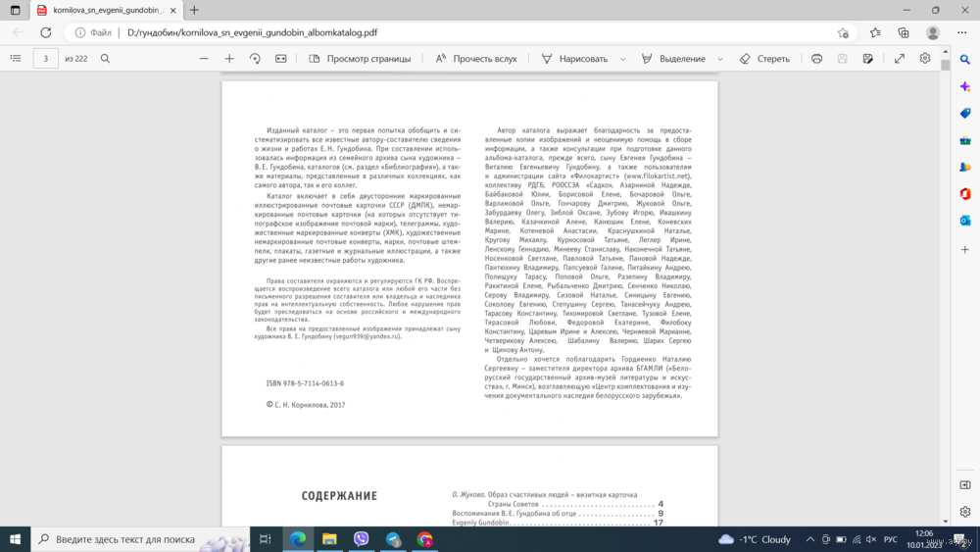
Task: Open a new browser tab
Action: tap(194, 10)
